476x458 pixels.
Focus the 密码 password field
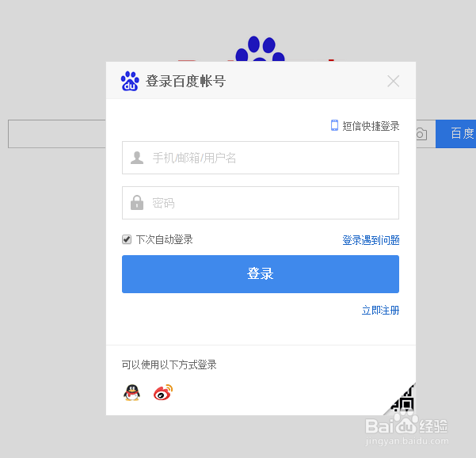pyautogui.click(x=261, y=203)
